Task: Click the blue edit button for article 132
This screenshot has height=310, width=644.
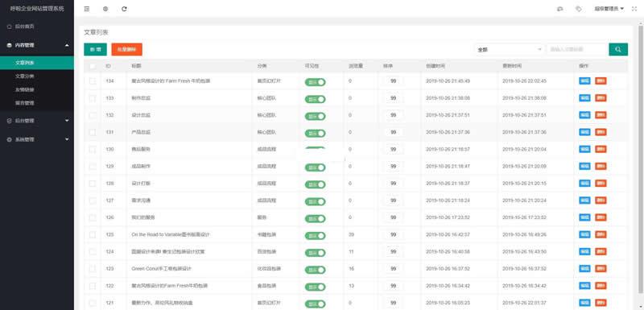Action: coord(584,115)
